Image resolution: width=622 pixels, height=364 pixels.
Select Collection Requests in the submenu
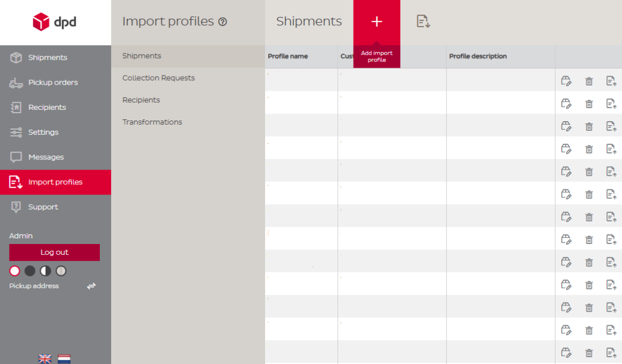tap(188, 78)
